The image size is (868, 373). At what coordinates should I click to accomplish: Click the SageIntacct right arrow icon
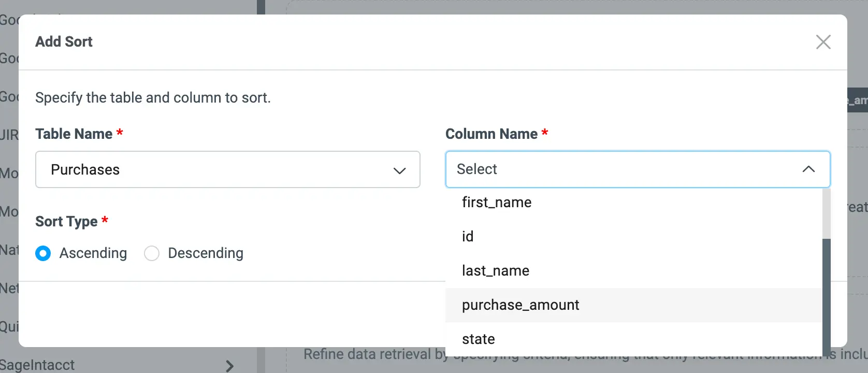coord(230,366)
